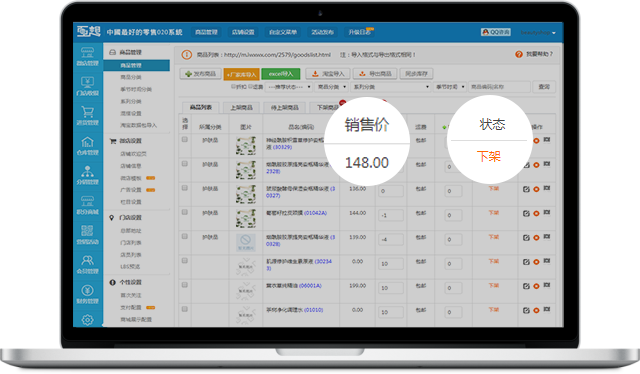Open product thumbnail in row 30329
This screenshot has width=640, height=374.
pos(246,146)
